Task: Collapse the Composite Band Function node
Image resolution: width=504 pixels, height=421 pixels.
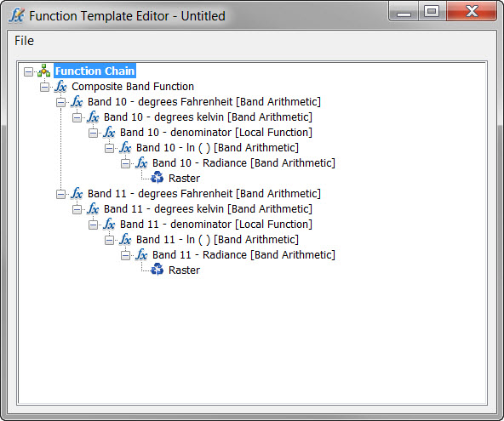Action: 44,87
